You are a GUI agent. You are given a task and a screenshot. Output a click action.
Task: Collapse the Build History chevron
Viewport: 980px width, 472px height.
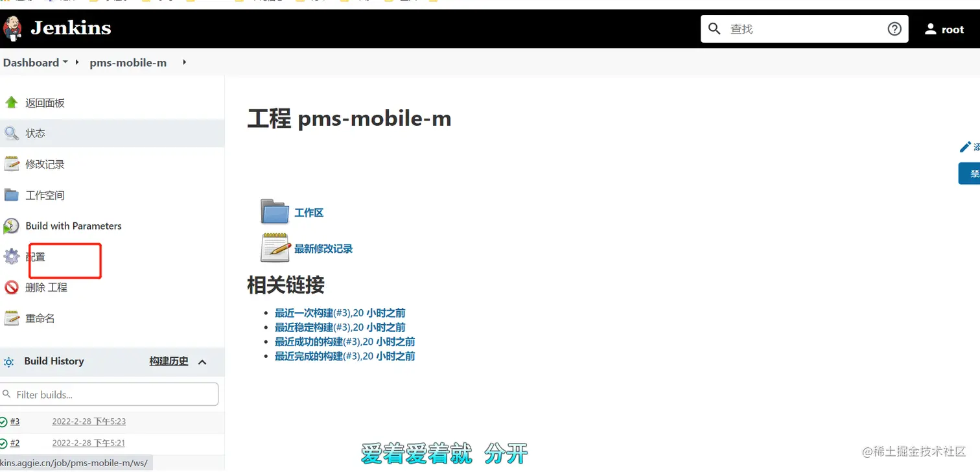tap(202, 362)
